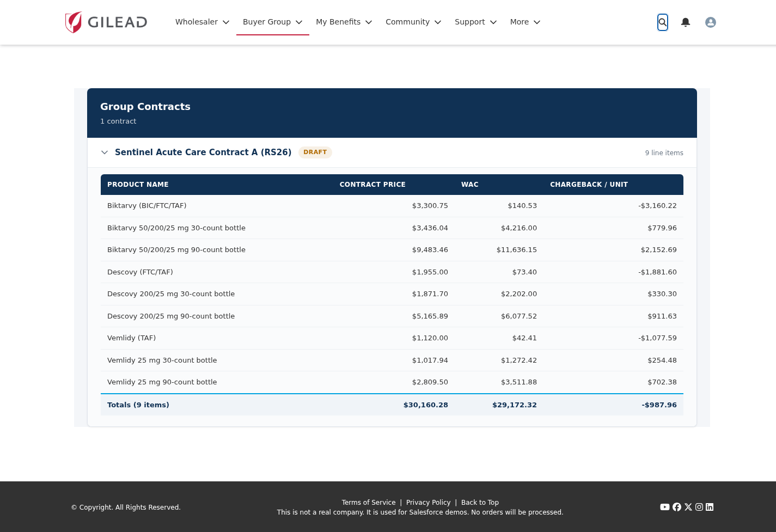Click the Back to Top link
The width and height of the screenshot is (776, 532).
click(x=480, y=503)
